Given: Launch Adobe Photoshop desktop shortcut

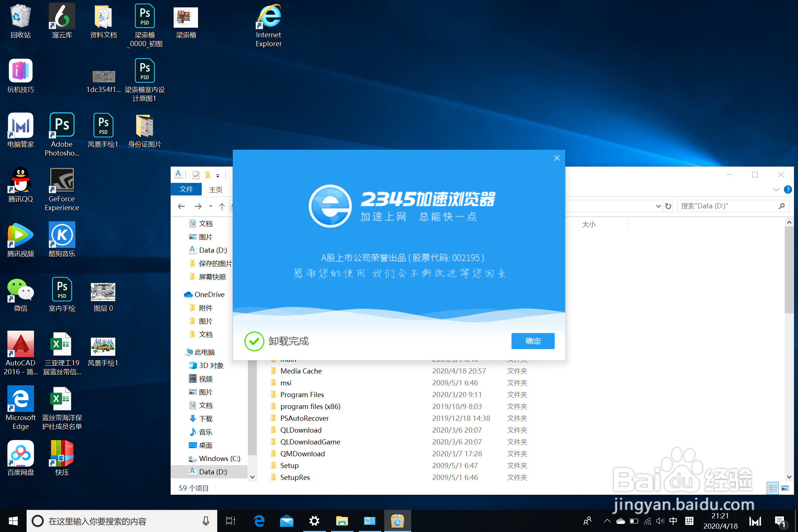Looking at the screenshot, I should (x=62, y=135).
